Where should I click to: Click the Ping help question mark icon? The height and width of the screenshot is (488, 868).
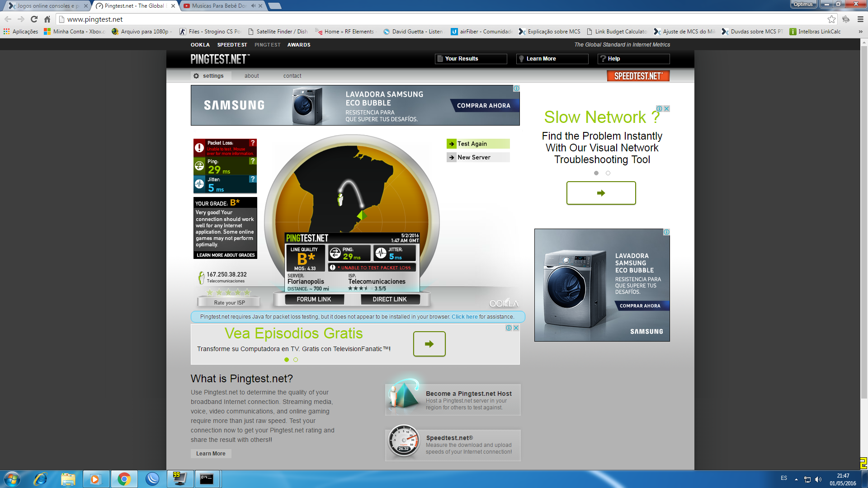click(x=253, y=161)
